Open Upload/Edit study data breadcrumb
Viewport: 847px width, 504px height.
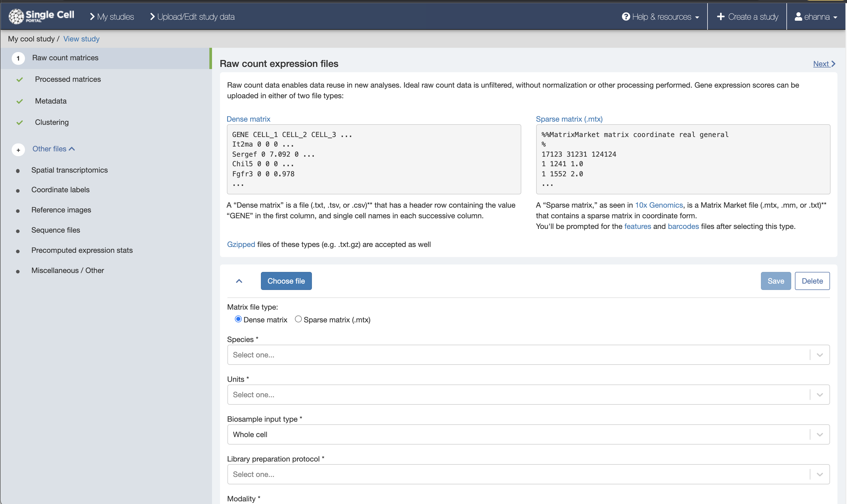point(192,17)
